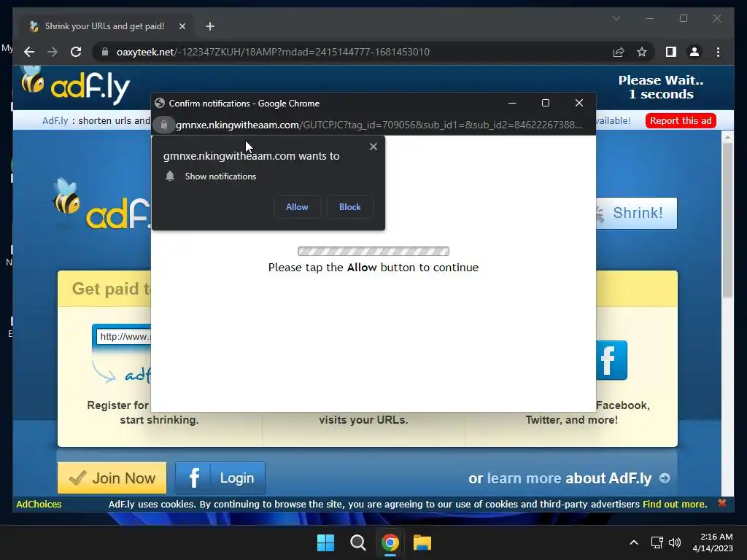
Task: Reload the current page
Action: coord(76,52)
